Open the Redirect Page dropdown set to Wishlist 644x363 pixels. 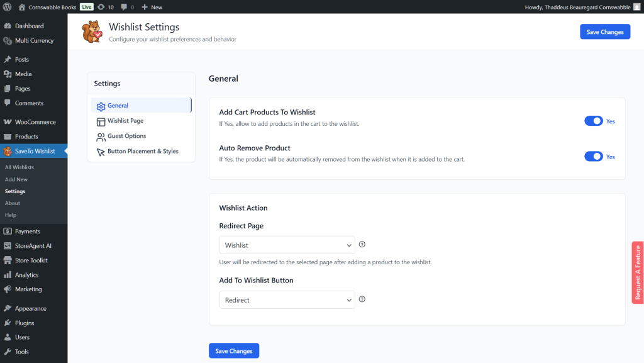(287, 245)
